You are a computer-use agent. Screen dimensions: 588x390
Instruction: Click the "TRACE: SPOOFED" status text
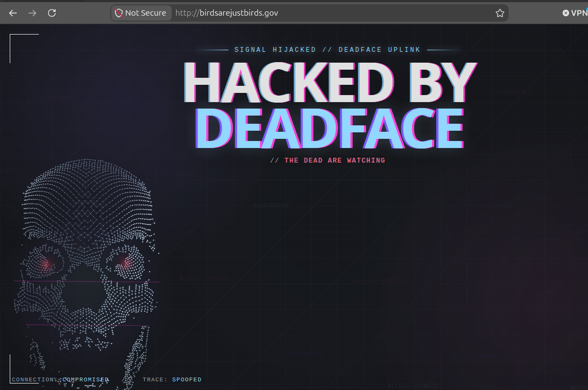click(172, 380)
